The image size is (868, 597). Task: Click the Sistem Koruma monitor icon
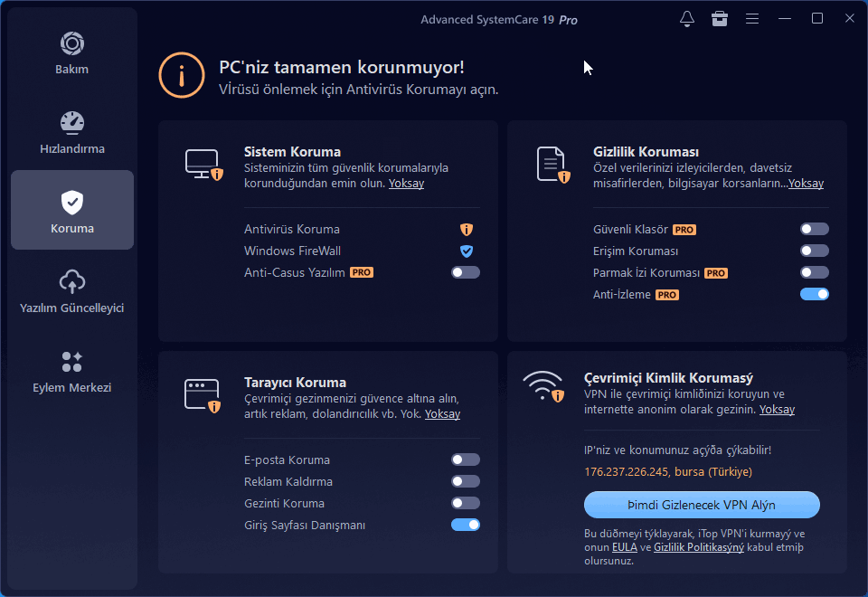[x=203, y=165]
